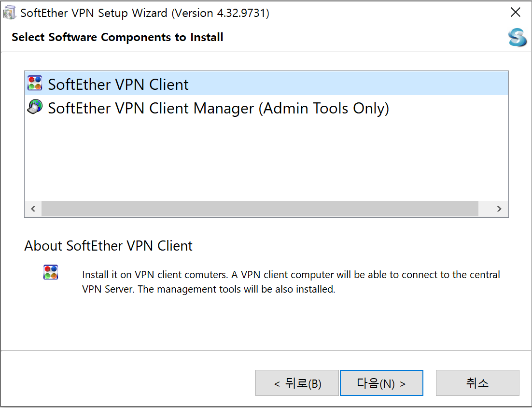Click the installer box icon in the title bar
The height and width of the screenshot is (408, 532).
coord(10,12)
